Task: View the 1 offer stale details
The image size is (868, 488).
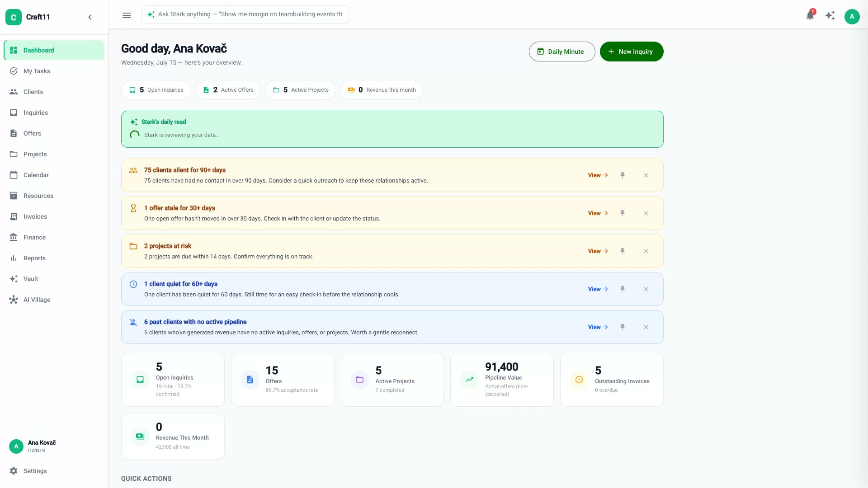Action: coord(598,213)
